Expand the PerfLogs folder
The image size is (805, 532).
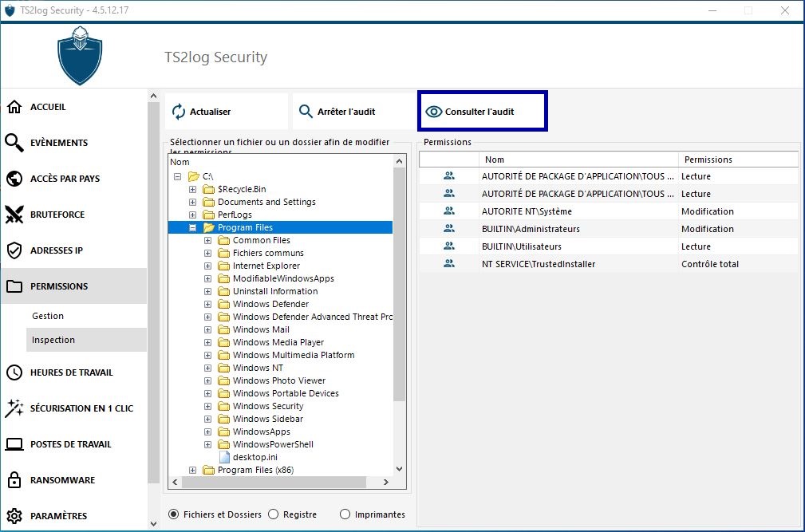(192, 215)
